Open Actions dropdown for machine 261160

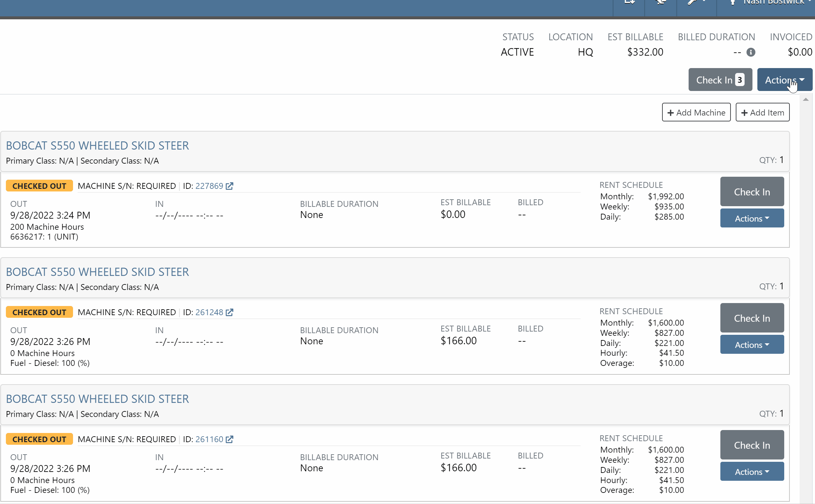(752, 472)
